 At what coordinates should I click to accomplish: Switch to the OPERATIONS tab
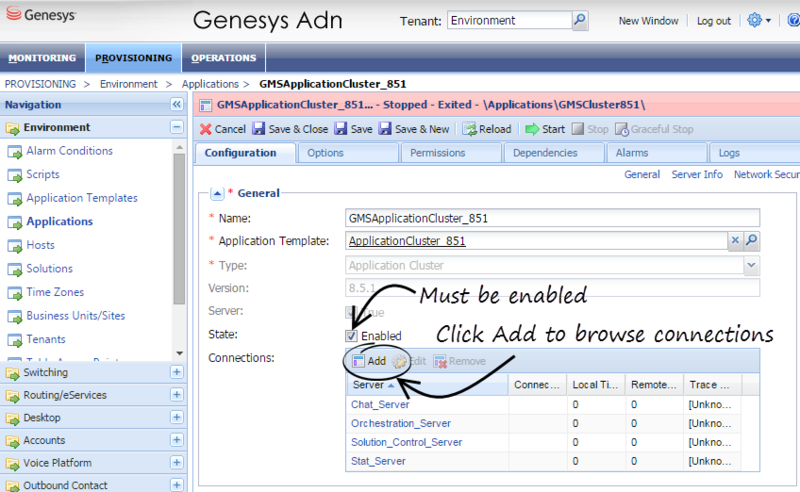[223, 58]
